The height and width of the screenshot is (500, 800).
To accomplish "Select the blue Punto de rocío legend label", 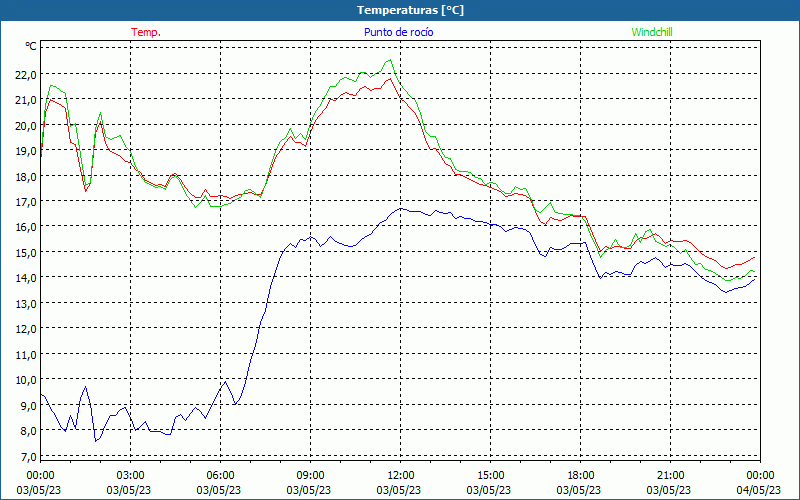I will click(398, 32).
